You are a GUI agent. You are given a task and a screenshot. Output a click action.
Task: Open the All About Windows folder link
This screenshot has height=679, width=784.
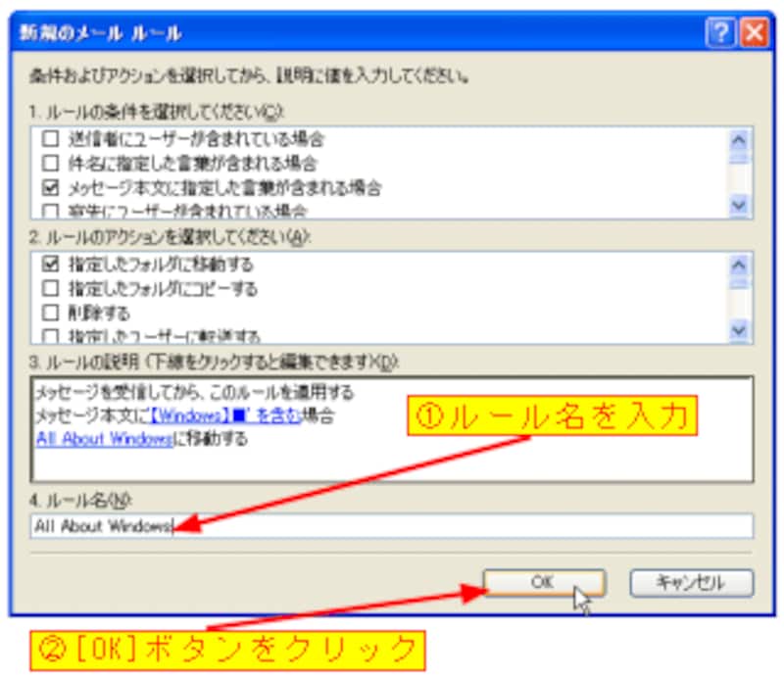pyautogui.click(x=105, y=440)
